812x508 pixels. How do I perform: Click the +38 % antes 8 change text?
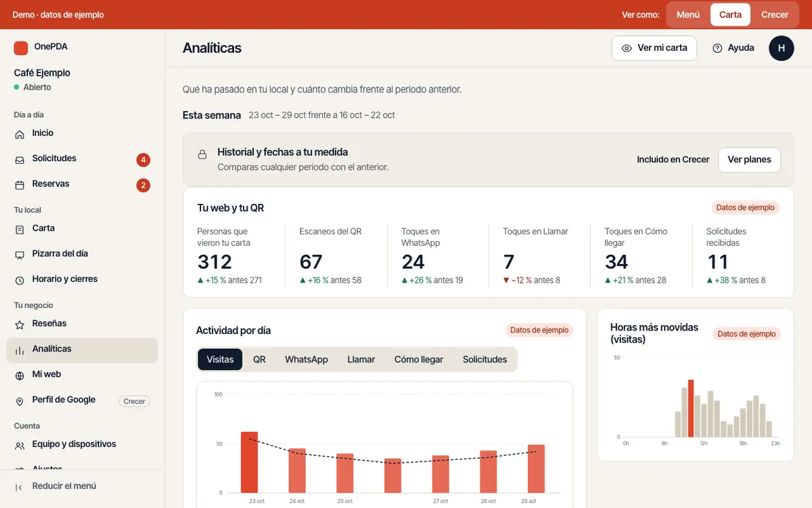[736, 280]
